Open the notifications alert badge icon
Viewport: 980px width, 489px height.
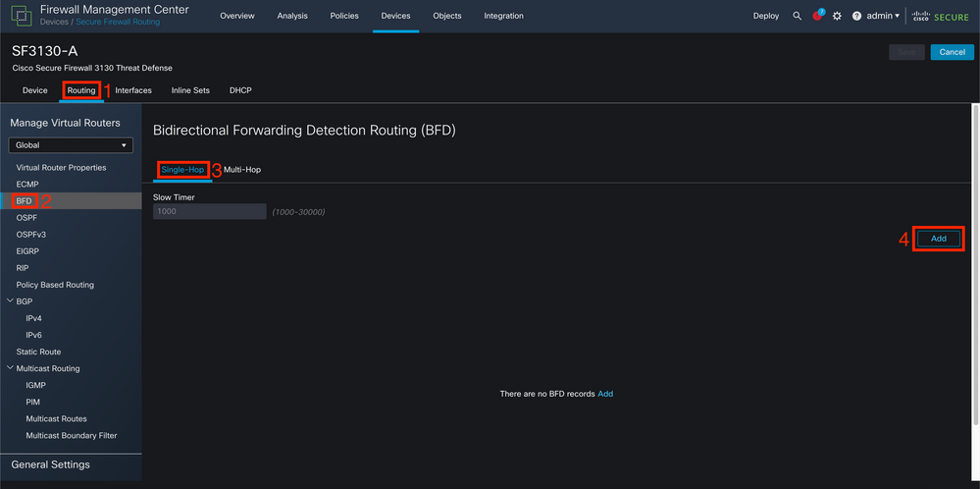pyautogui.click(x=818, y=16)
